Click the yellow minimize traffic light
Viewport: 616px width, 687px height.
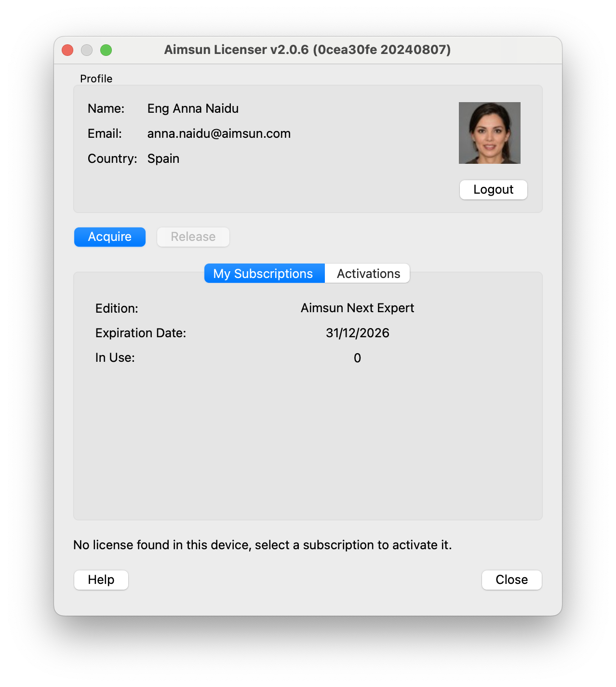[x=87, y=50]
